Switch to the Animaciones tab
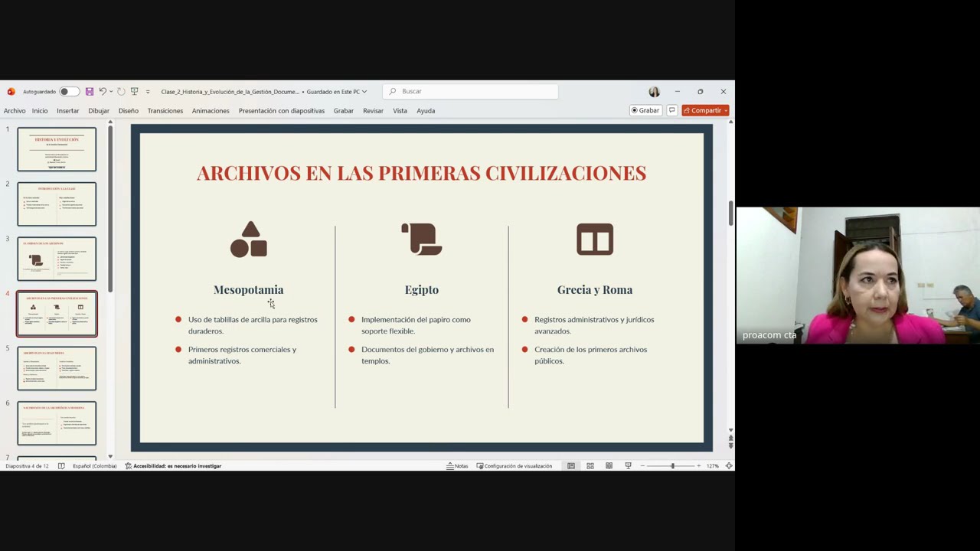The width and height of the screenshot is (980, 551). click(211, 111)
